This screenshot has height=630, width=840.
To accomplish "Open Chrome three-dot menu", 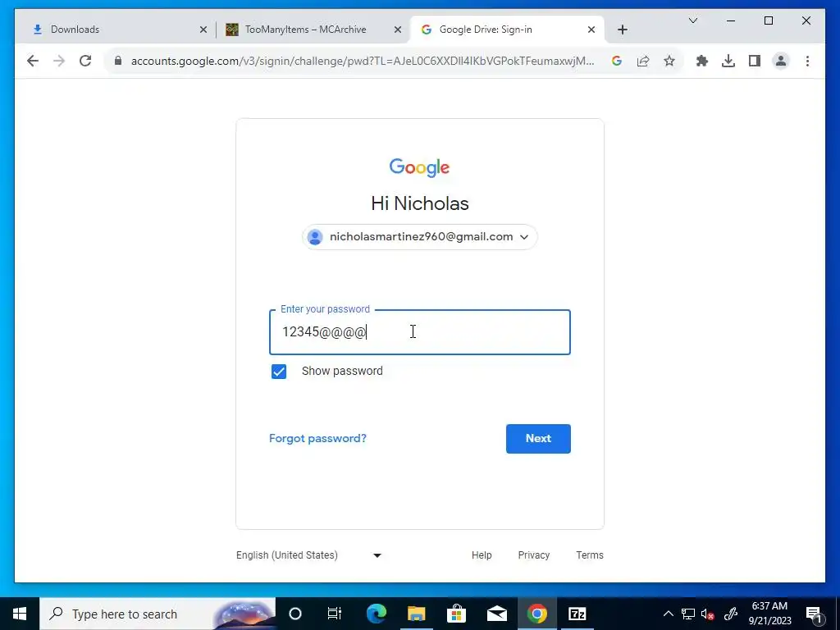I will click(x=807, y=61).
